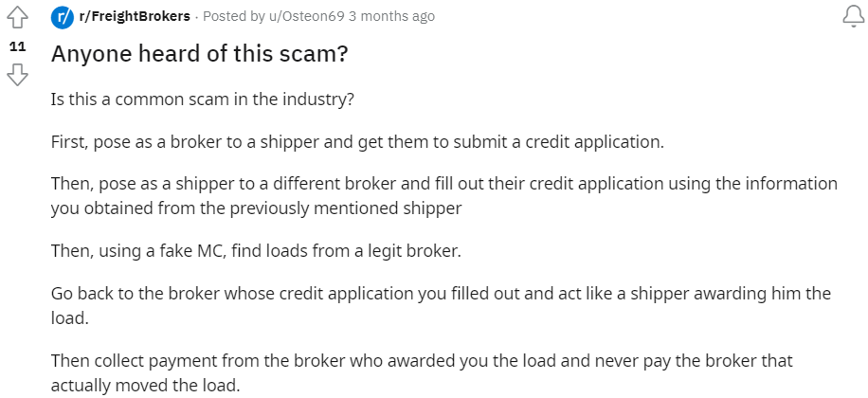Image resolution: width=868 pixels, height=398 pixels.
Task: Click the blue r/ subreddit avatar icon
Action: tap(62, 17)
